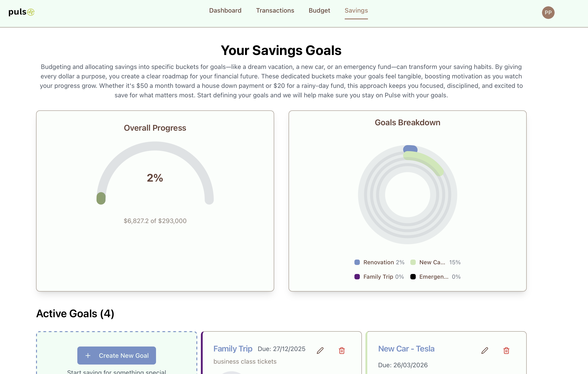The image size is (588, 374).
Task: Click the Emergency black legend swatch
Action: [x=413, y=277]
